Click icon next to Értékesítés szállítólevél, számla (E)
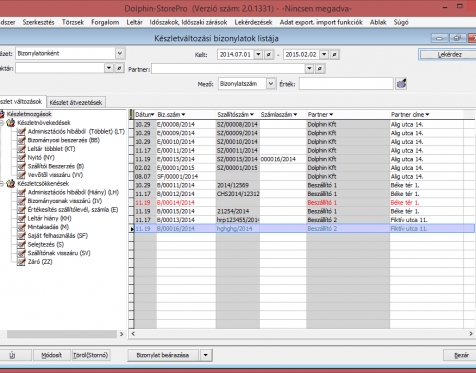Image resolution: width=476 pixels, height=373 pixels. point(21,210)
